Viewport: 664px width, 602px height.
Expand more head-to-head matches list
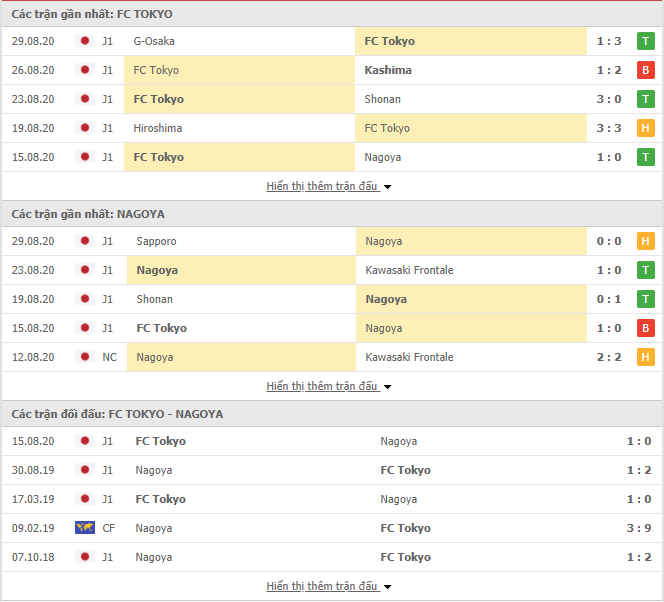329,586
